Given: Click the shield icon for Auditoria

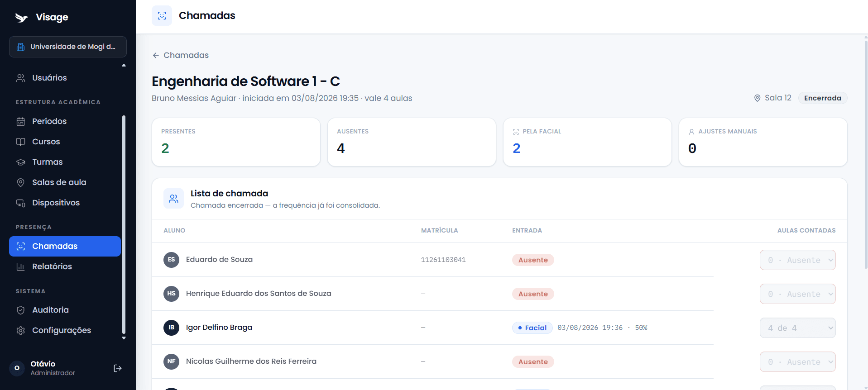Looking at the screenshot, I should click(x=21, y=310).
